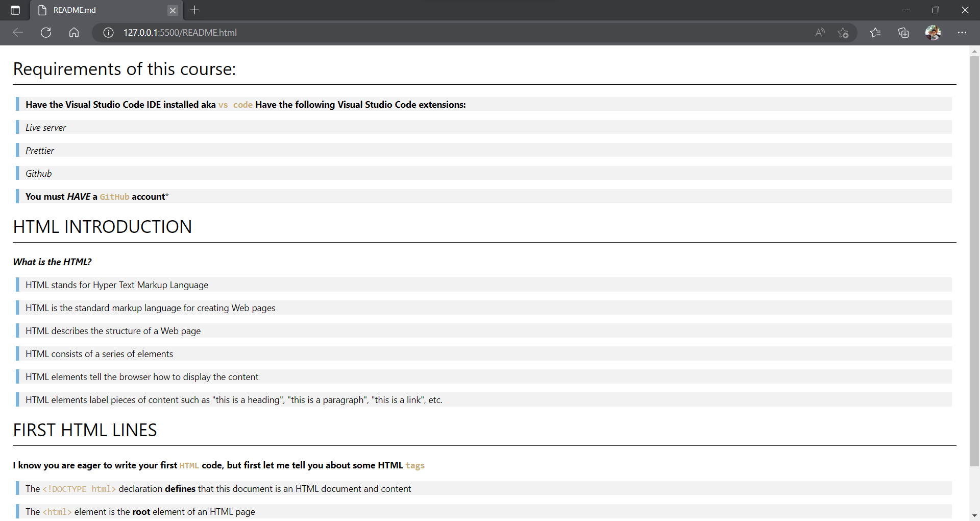Navigate back to the previous page
Screen dimensions: 980x521
pyautogui.click(x=18, y=32)
